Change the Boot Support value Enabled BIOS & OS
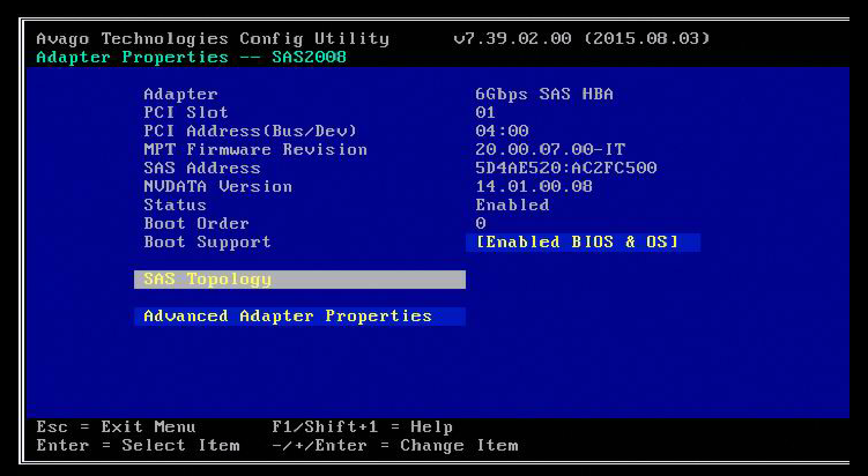Screen dimensions: 868x476 pyautogui.click(x=583, y=243)
